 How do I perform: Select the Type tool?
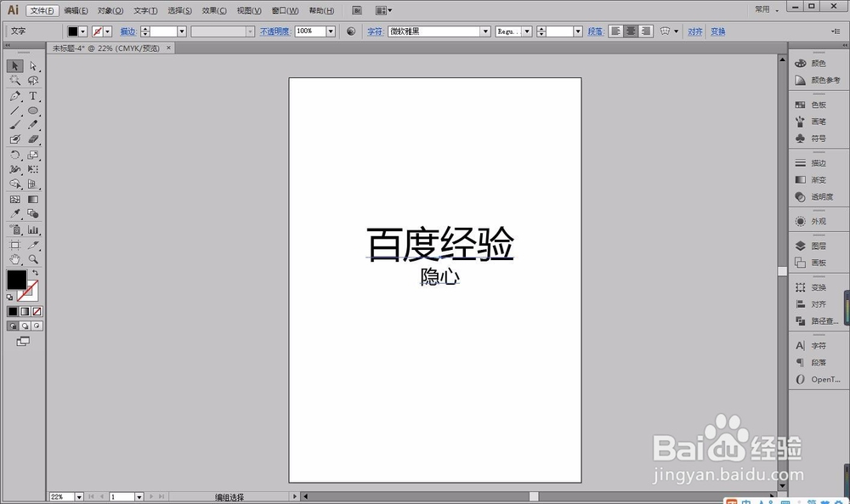point(32,96)
